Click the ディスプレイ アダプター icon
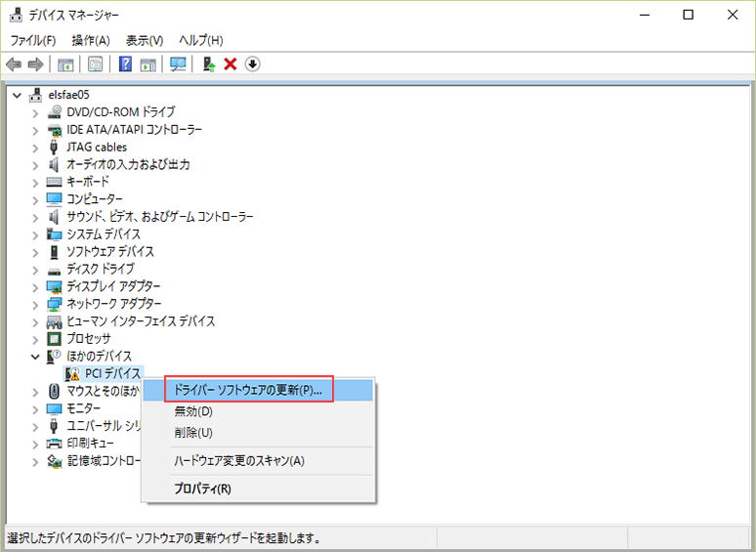The image size is (756, 552). [x=55, y=286]
